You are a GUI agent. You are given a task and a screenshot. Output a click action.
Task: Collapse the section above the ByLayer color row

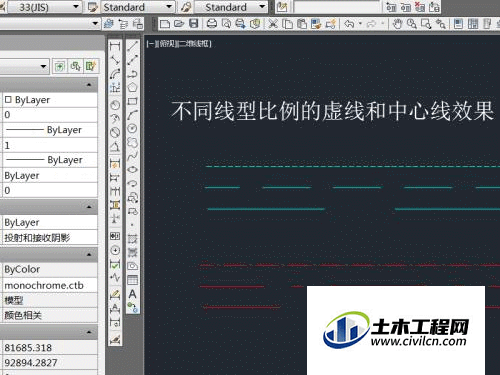click(x=89, y=85)
